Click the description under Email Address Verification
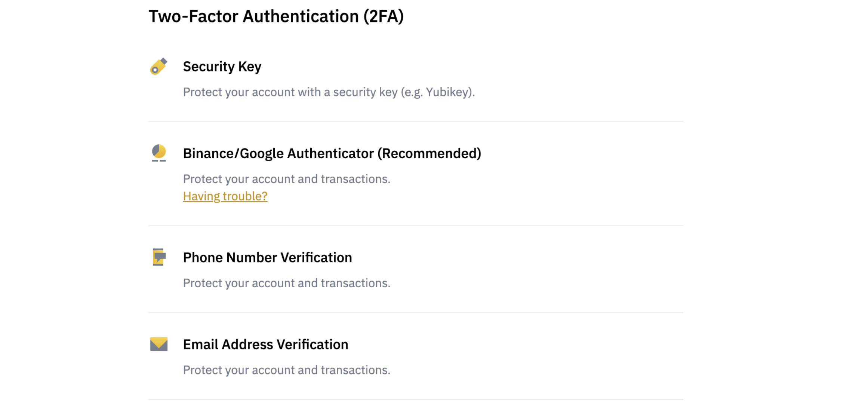 click(x=286, y=370)
